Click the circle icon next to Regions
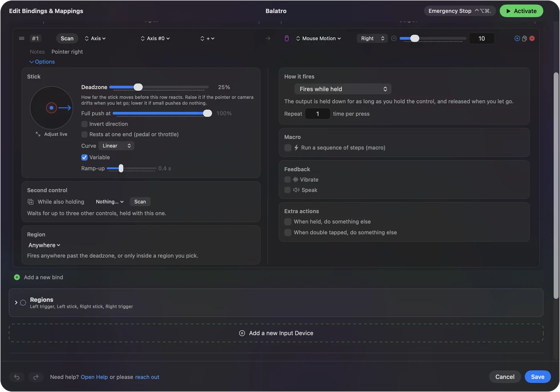The width and height of the screenshot is (560, 392). [23, 303]
